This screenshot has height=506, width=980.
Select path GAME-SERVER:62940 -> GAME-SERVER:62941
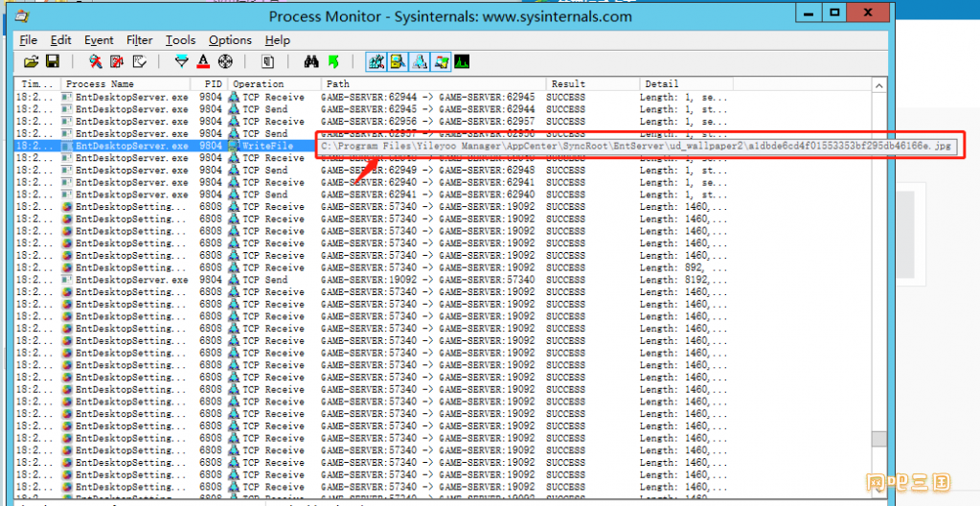tap(427, 183)
